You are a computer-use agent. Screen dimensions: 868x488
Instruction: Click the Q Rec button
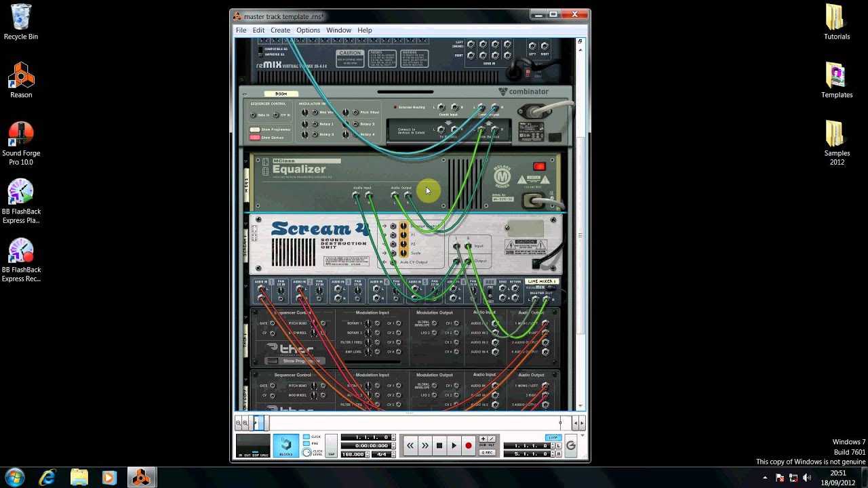(x=487, y=453)
